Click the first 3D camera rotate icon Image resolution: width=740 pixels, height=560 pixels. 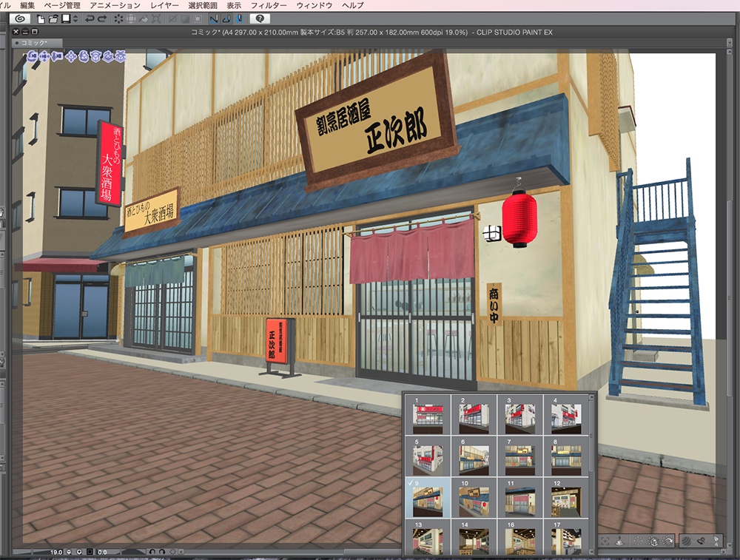pos(32,55)
